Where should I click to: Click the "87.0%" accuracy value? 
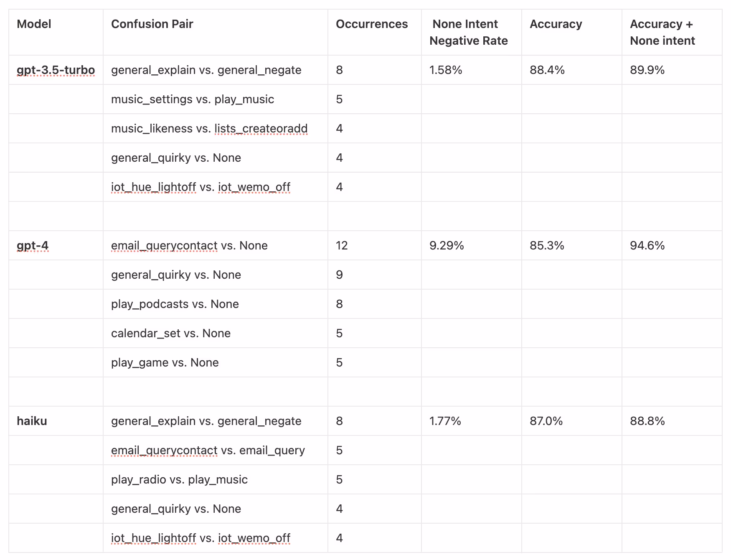546,421
